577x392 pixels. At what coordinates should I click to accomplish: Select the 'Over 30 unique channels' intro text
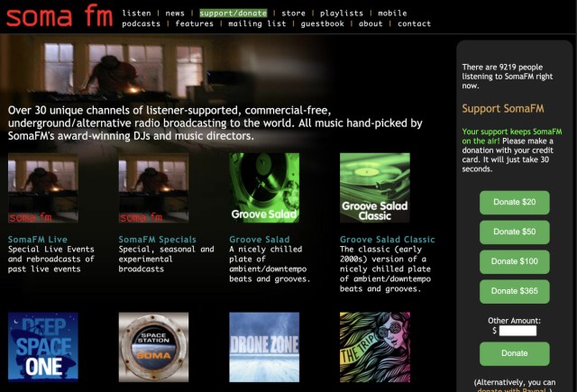tap(215, 123)
